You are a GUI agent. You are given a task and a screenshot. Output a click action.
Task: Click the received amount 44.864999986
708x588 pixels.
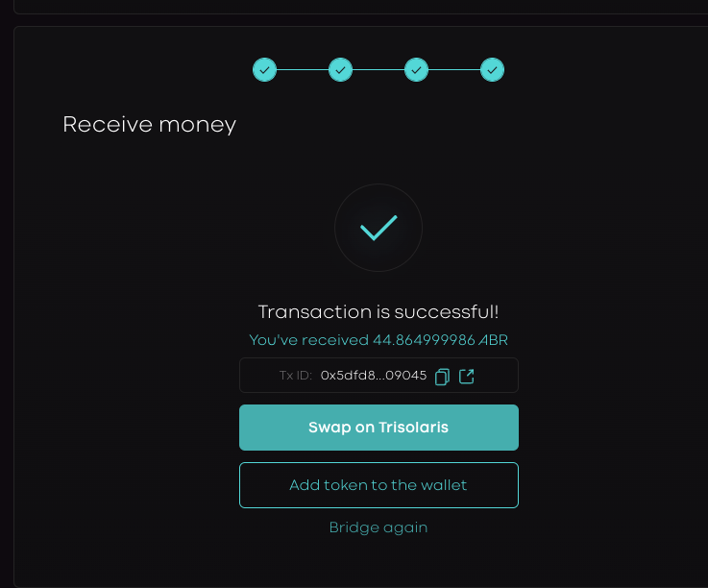pos(424,340)
